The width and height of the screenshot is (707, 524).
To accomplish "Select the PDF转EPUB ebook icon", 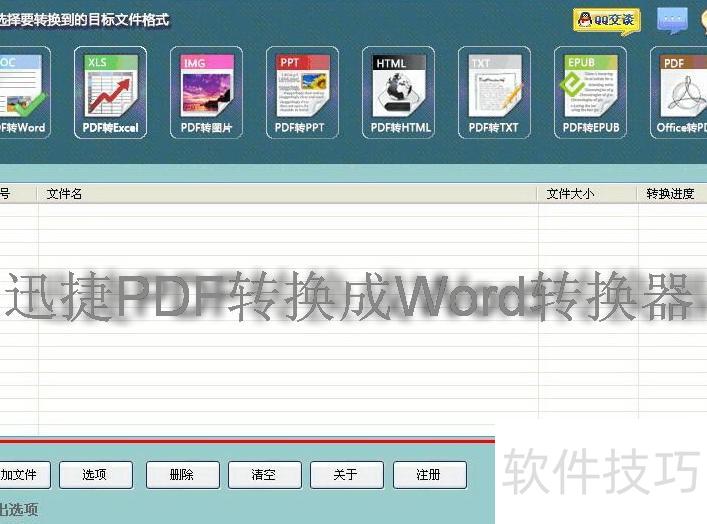I will [x=590, y=92].
